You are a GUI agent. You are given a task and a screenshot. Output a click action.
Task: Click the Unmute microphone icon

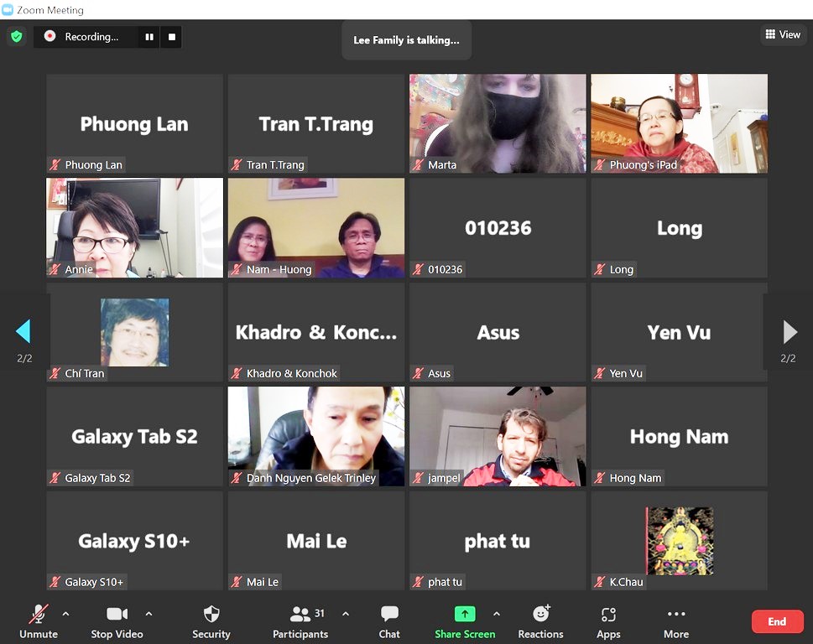(39, 615)
